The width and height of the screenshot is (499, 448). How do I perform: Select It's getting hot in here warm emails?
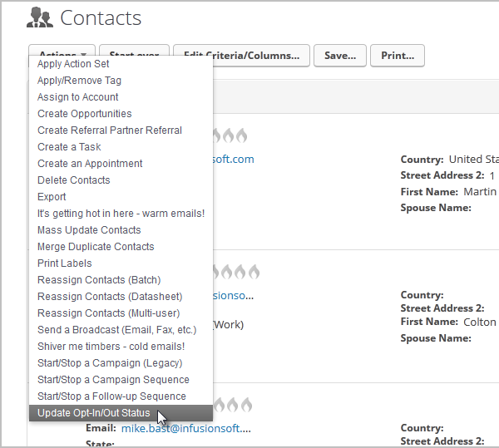click(121, 213)
